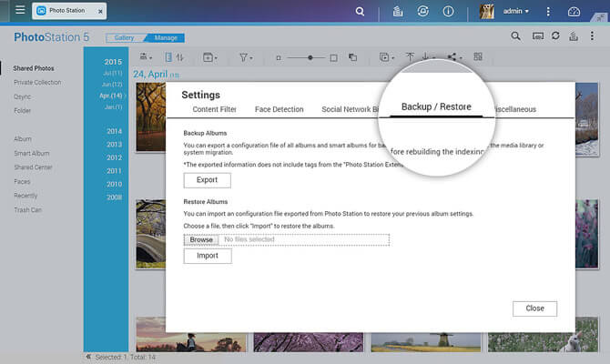This screenshot has height=364, width=610.
Task: Switch to Manage mode
Action: 164,38
